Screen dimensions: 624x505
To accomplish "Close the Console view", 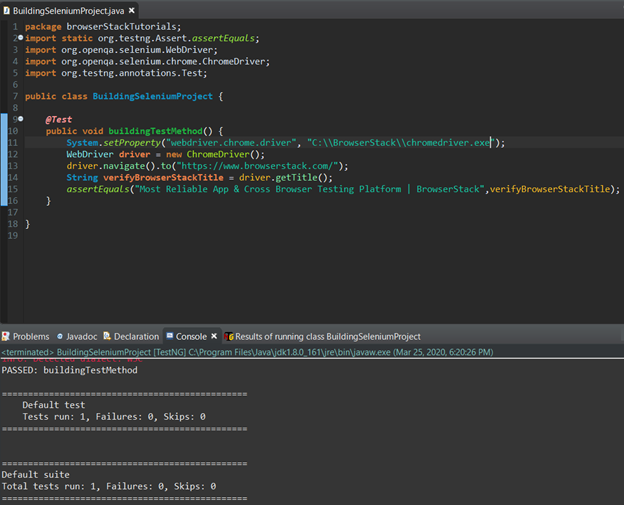I will tap(214, 336).
